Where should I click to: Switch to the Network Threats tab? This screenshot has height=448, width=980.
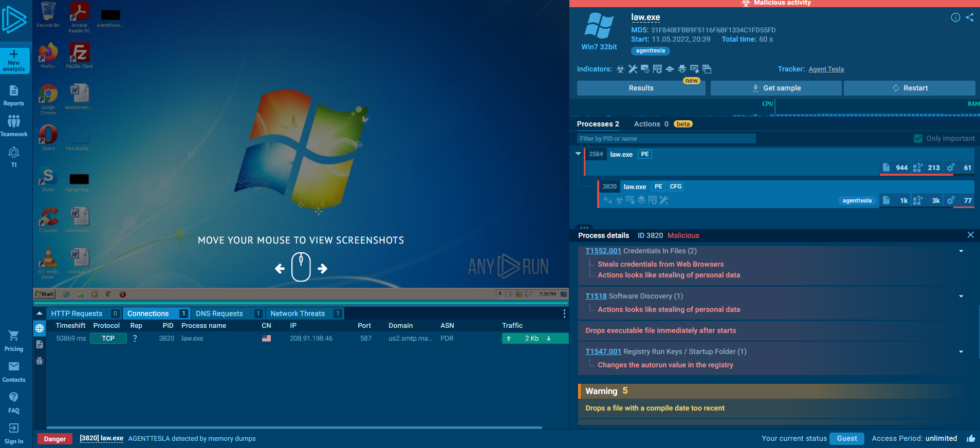click(x=305, y=313)
